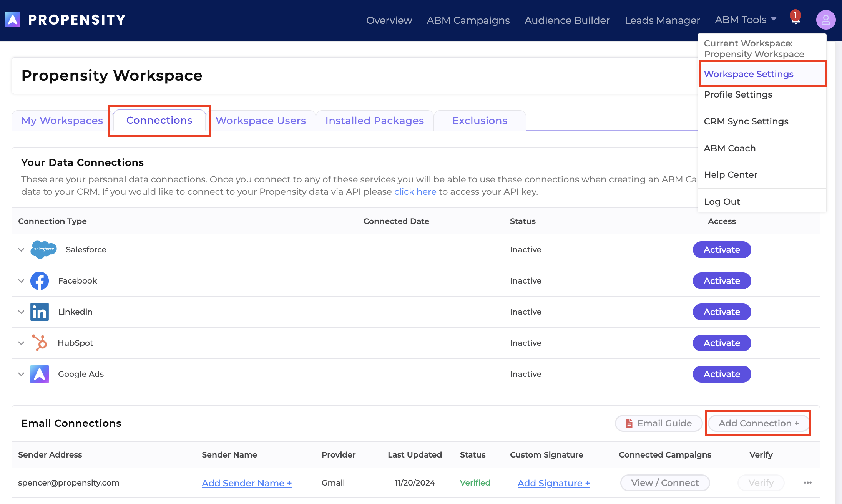Click the Connection Type column header
Screen dimensions: 842x504
click(52, 221)
